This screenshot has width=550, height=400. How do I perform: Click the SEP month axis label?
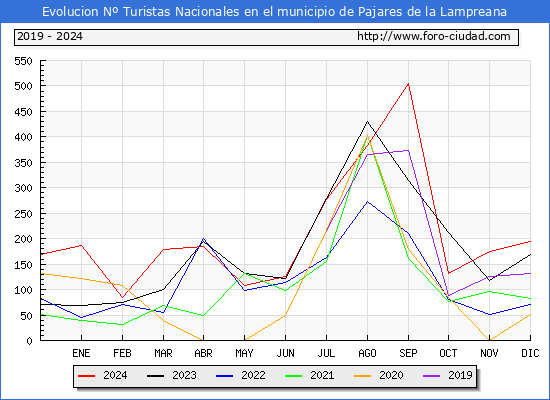[408, 353]
